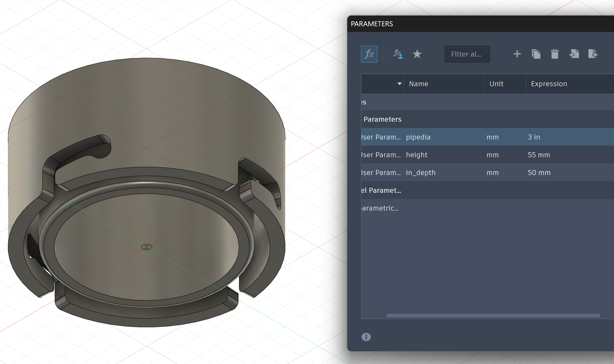Focus the Filter all search field

coord(467,54)
